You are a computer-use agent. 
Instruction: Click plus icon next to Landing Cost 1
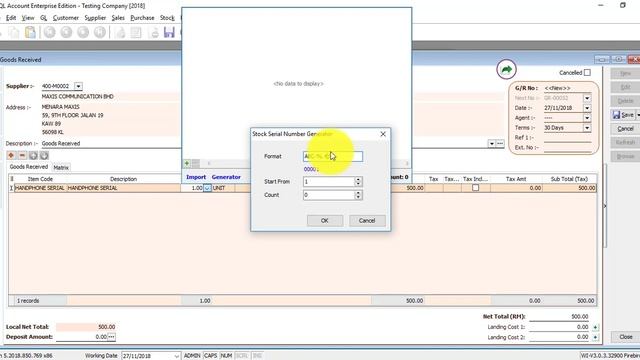(x=595, y=327)
